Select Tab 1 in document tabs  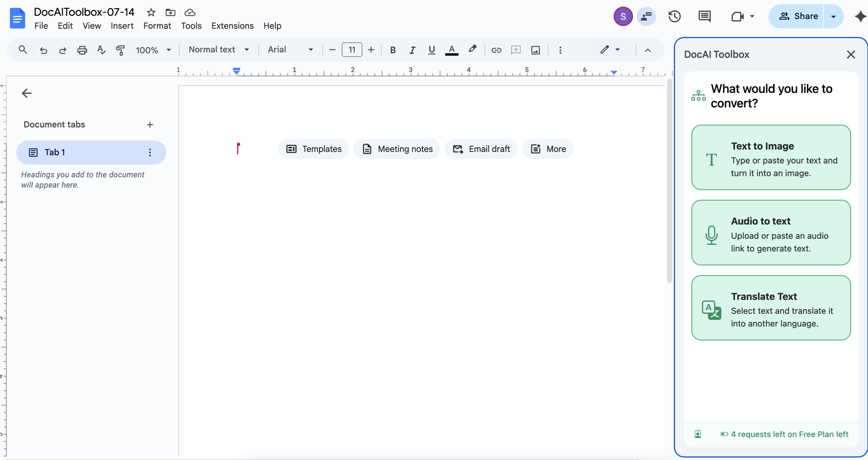tap(91, 152)
